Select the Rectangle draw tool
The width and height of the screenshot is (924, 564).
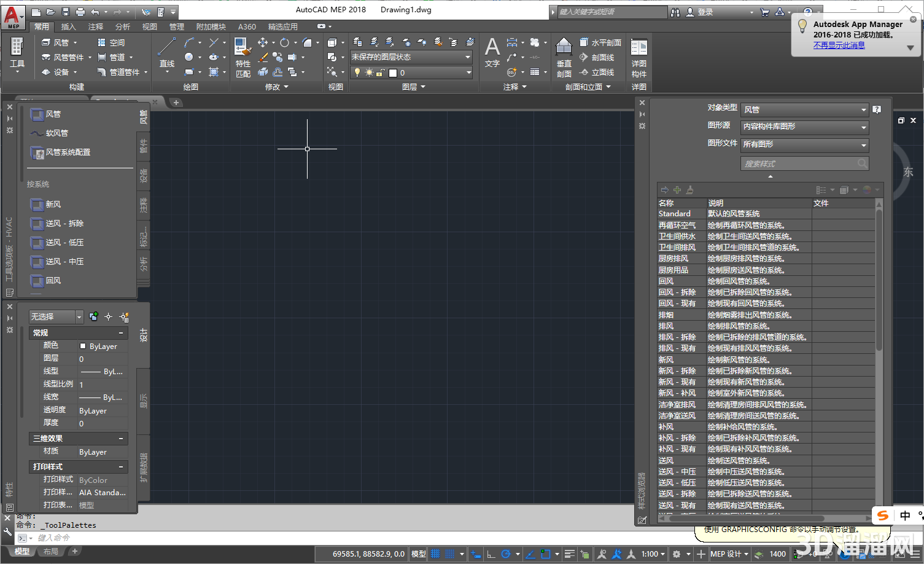189,72
